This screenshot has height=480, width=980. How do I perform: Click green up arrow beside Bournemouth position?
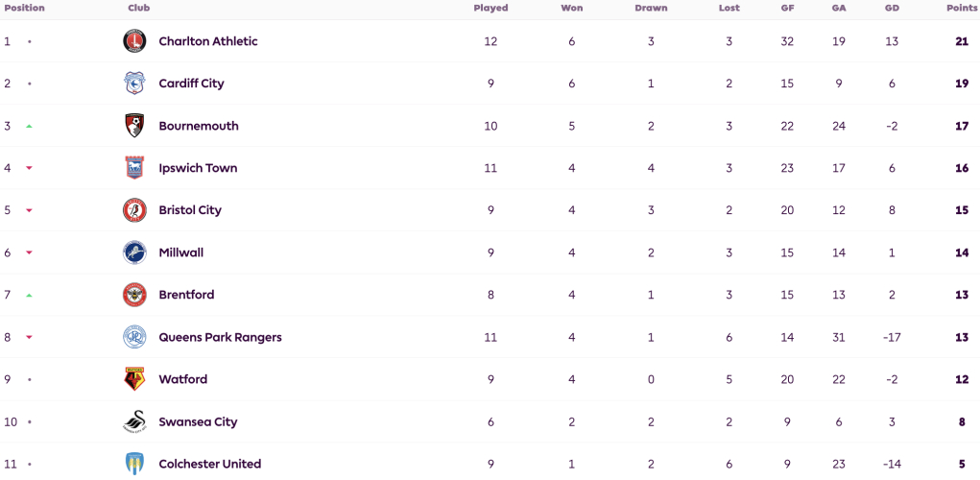coord(29,127)
